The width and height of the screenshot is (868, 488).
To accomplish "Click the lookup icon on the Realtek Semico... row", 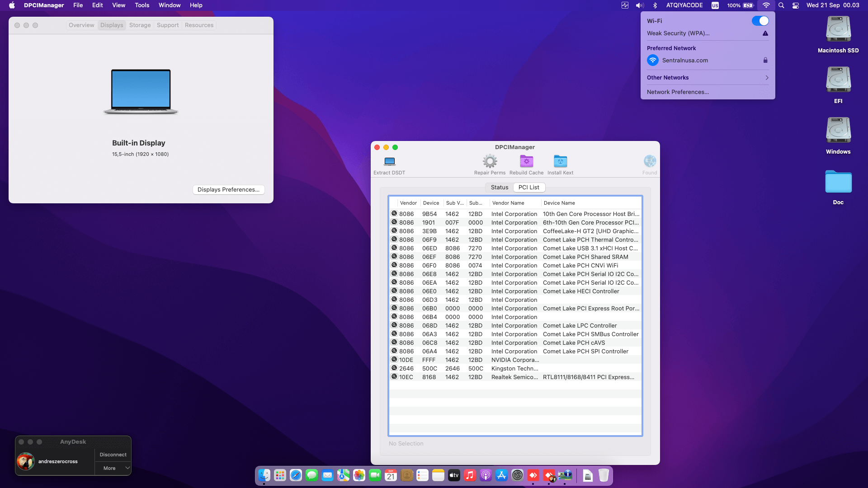I will point(394,377).
